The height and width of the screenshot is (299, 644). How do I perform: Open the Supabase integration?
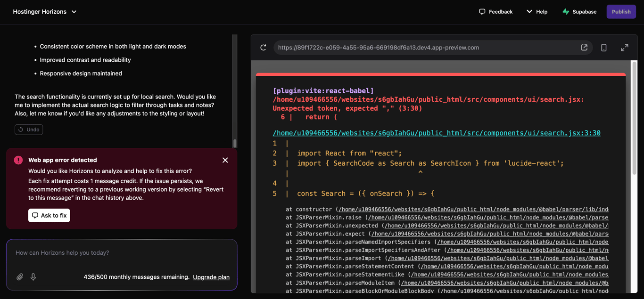(579, 11)
